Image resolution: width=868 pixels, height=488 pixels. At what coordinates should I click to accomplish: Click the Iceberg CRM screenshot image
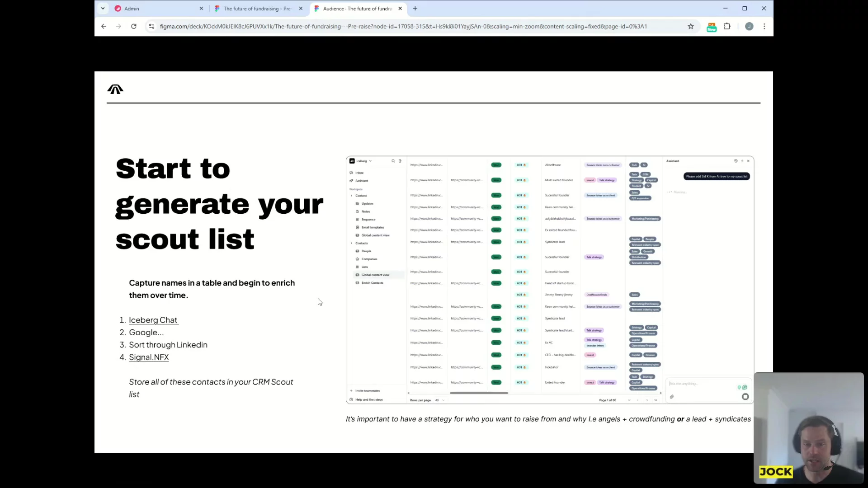[x=549, y=279]
